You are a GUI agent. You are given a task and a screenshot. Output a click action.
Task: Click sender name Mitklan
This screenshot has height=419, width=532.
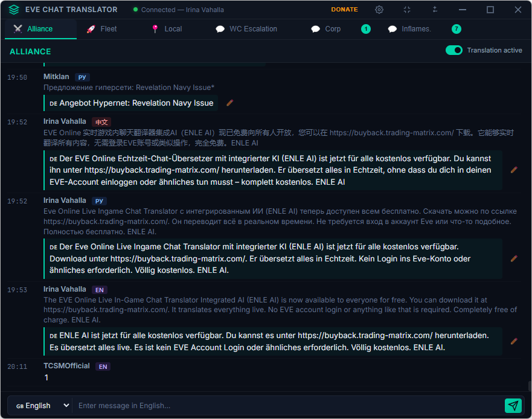[x=56, y=77]
